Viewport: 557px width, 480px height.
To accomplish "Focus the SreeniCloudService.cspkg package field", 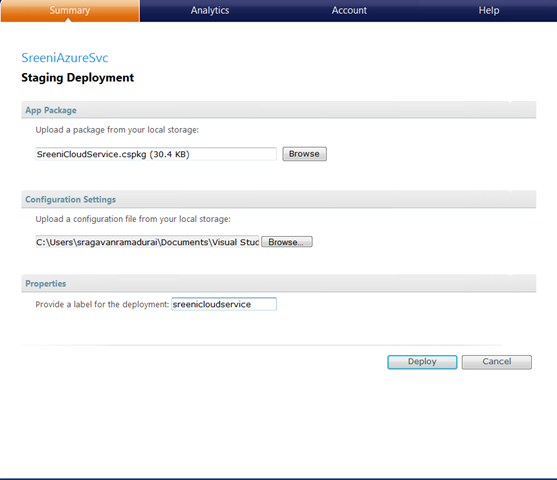I will 156,154.
